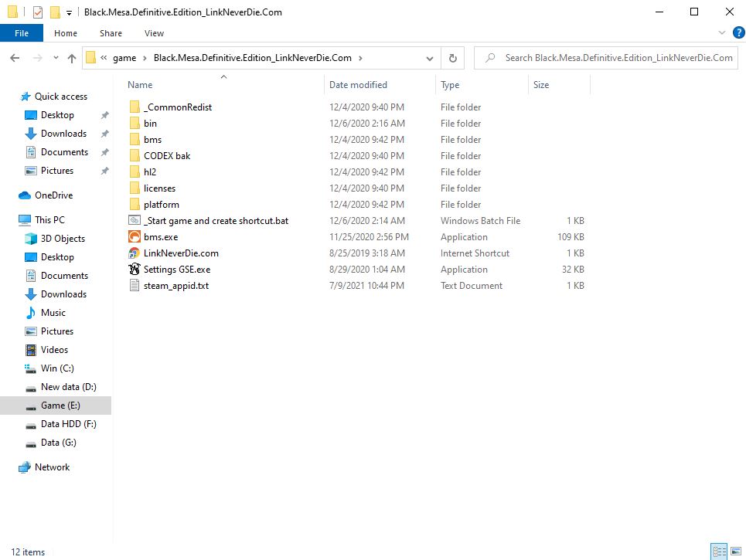
Task: Click the bms.exe application icon
Action: 135,237
